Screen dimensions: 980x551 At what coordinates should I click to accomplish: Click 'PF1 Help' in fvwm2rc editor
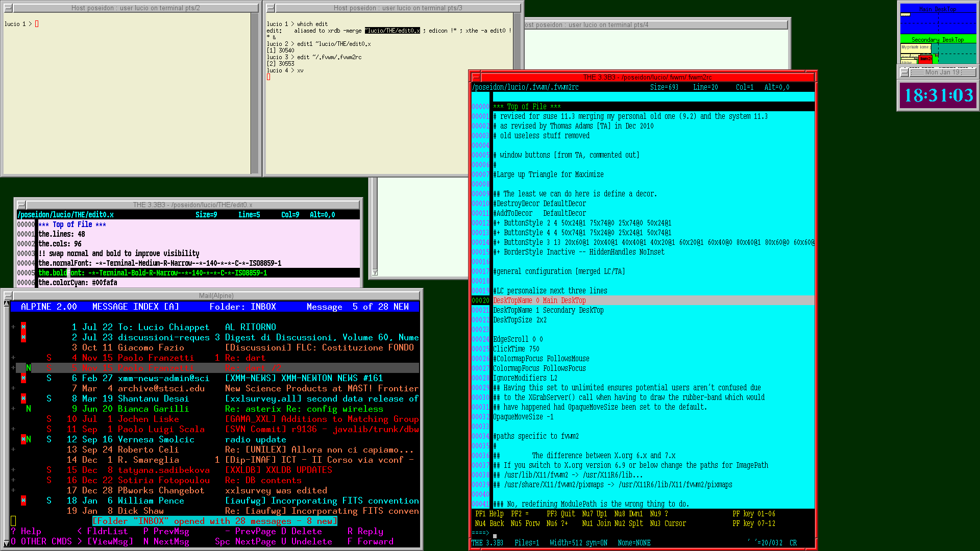point(489,514)
